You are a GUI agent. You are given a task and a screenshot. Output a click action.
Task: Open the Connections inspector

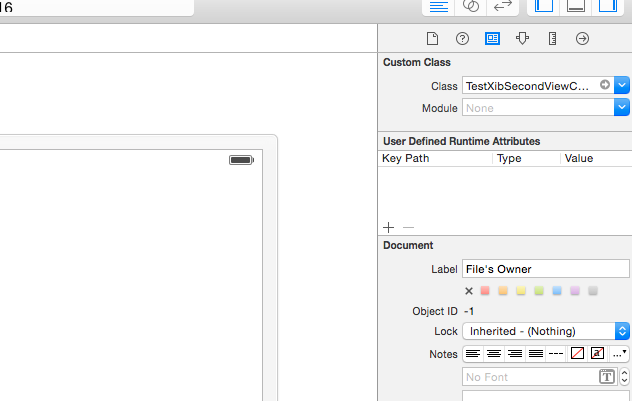(582, 39)
